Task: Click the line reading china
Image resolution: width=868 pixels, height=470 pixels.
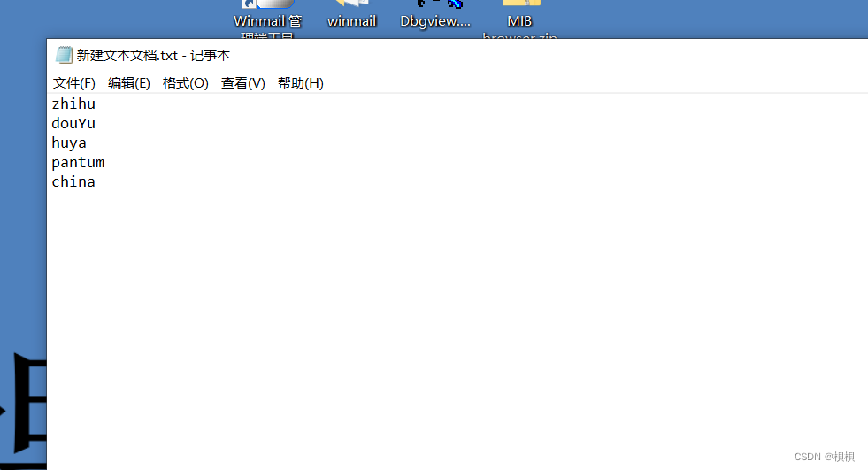Action: coord(73,182)
